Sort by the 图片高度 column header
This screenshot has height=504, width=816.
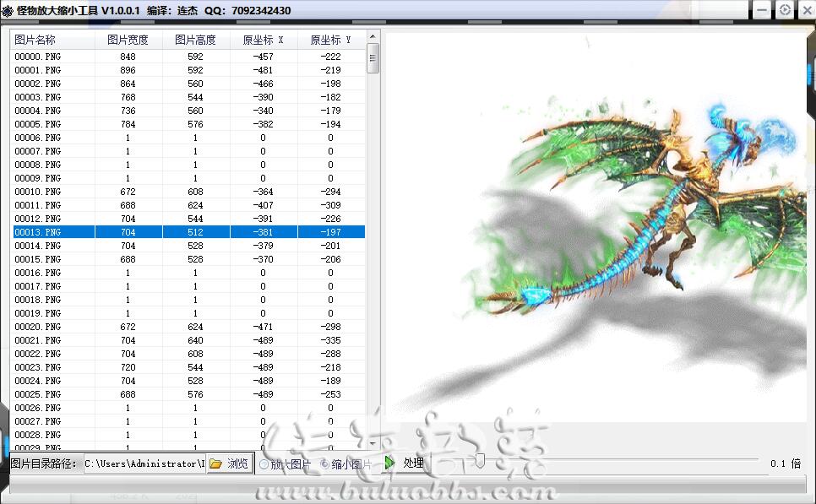pyautogui.click(x=196, y=40)
